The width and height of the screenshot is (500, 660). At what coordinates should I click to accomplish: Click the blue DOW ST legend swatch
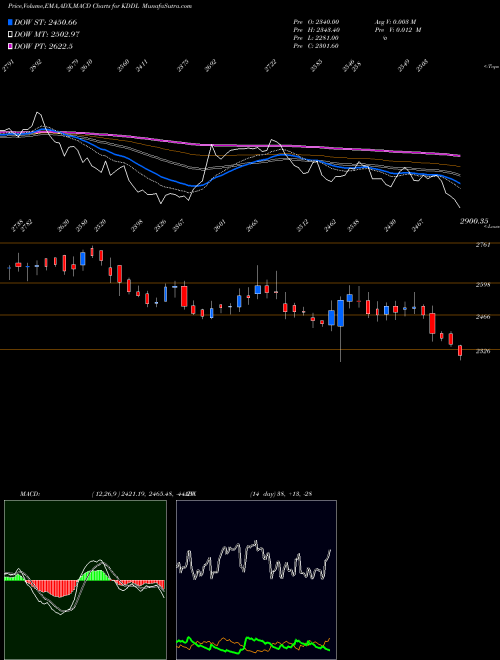[x=10, y=22]
